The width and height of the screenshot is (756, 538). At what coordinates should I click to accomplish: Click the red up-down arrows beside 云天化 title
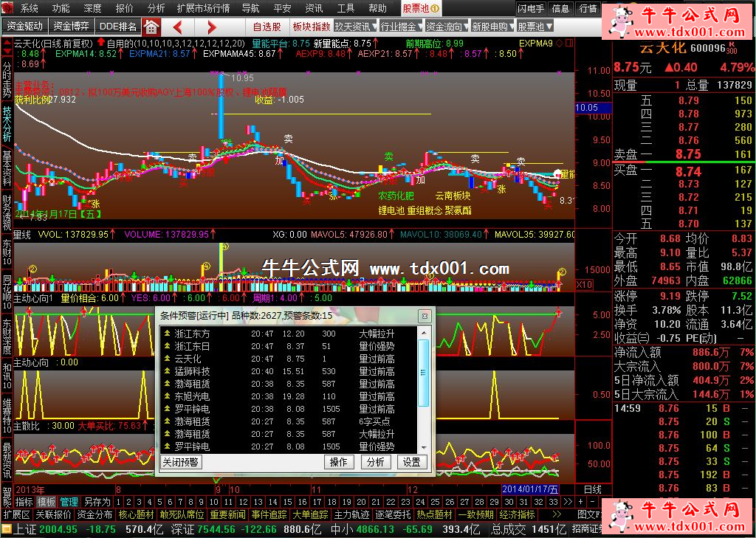tap(7, 46)
